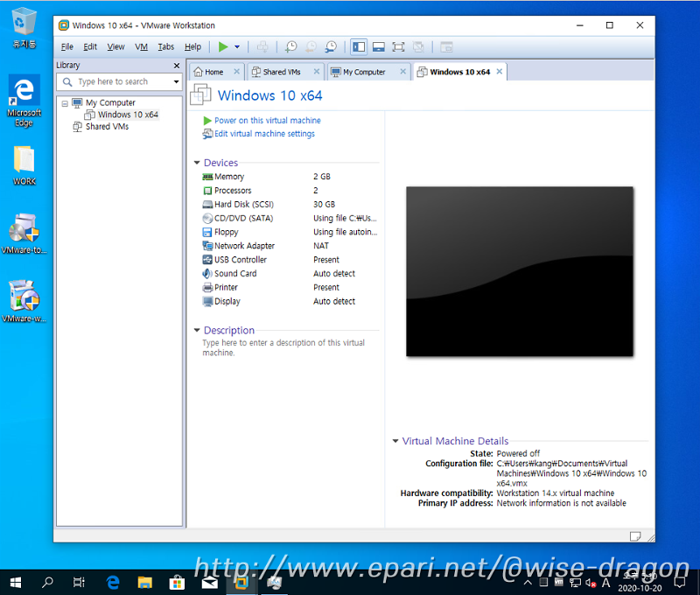
Task: Close the Home tab
Action: coord(236,72)
